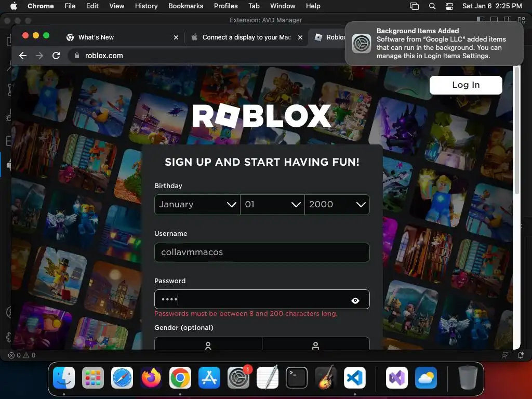Open the Help menu
The image size is (532, 399).
coord(313,6)
